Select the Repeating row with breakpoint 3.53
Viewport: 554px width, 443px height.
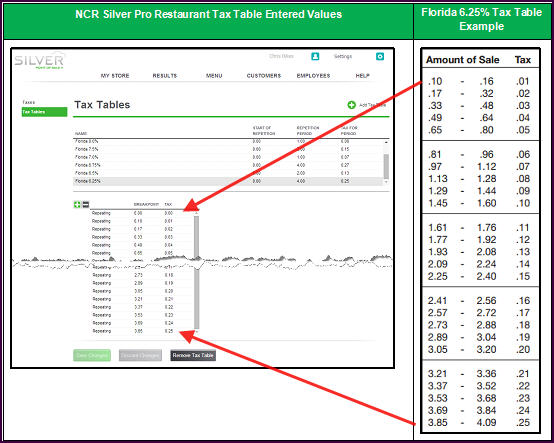141,315
